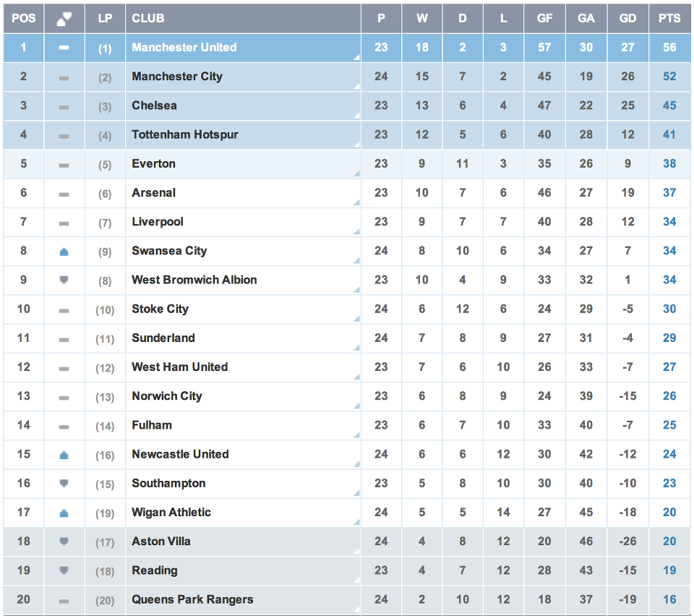Click West Bromwich Albion's down-movement arrow
694x616 pixels.
click(x=64, y=280)
